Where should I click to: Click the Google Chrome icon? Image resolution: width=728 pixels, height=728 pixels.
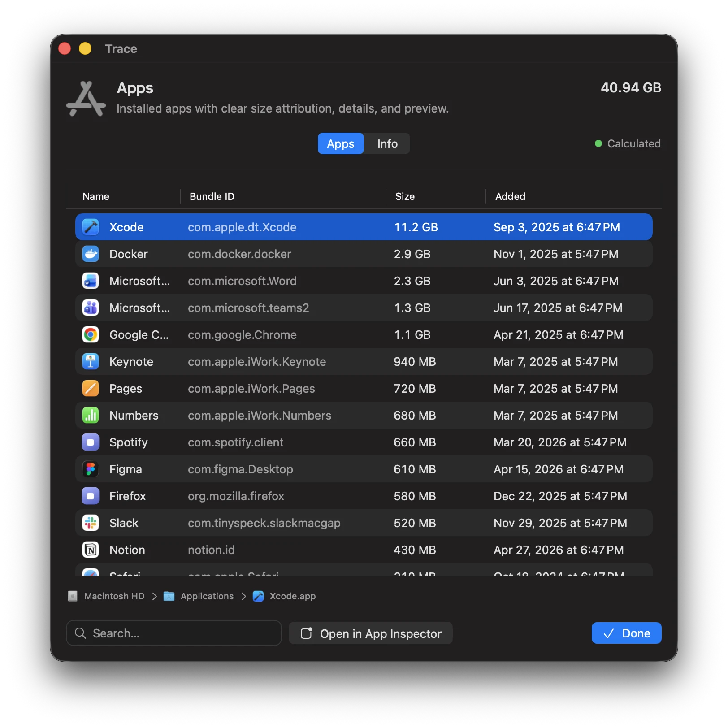tap(91, 335)
